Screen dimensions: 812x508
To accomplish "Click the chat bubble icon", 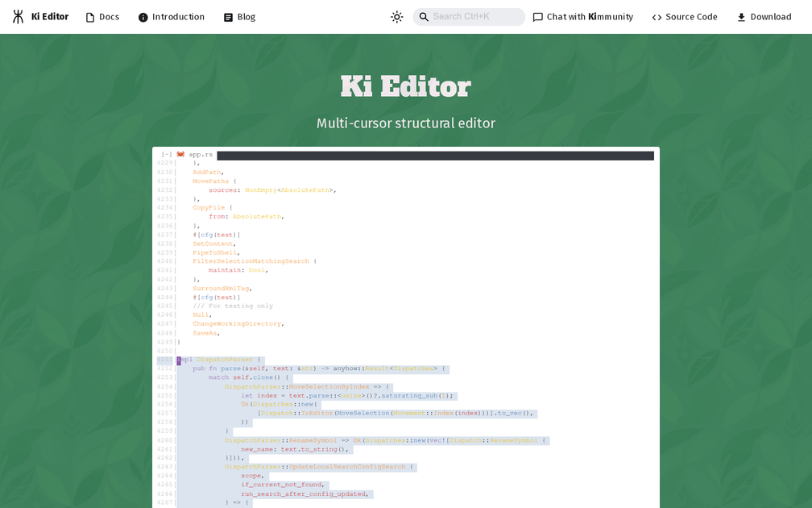I will (538, 17).
